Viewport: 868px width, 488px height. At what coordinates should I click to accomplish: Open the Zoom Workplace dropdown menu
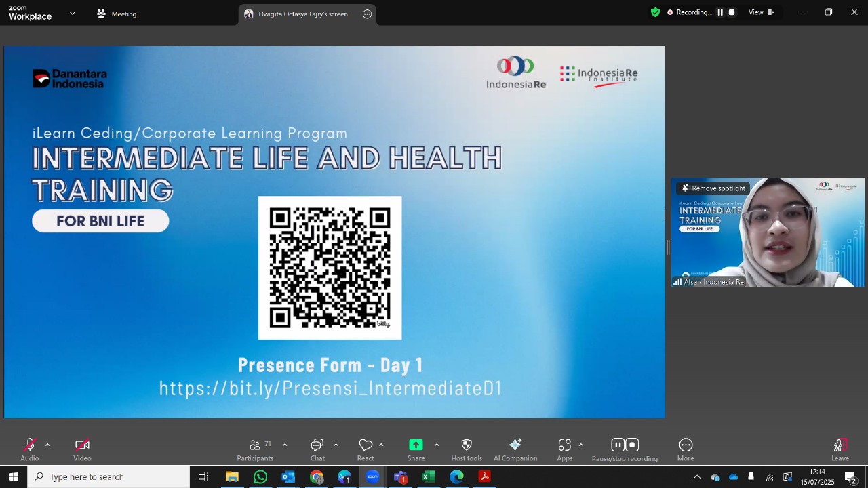coord(73,14)
